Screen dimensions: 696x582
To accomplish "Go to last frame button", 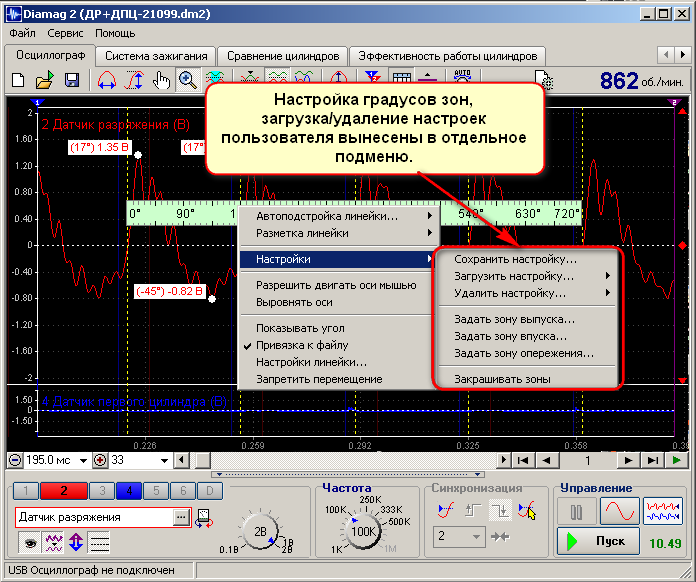I will coord(652,460).
